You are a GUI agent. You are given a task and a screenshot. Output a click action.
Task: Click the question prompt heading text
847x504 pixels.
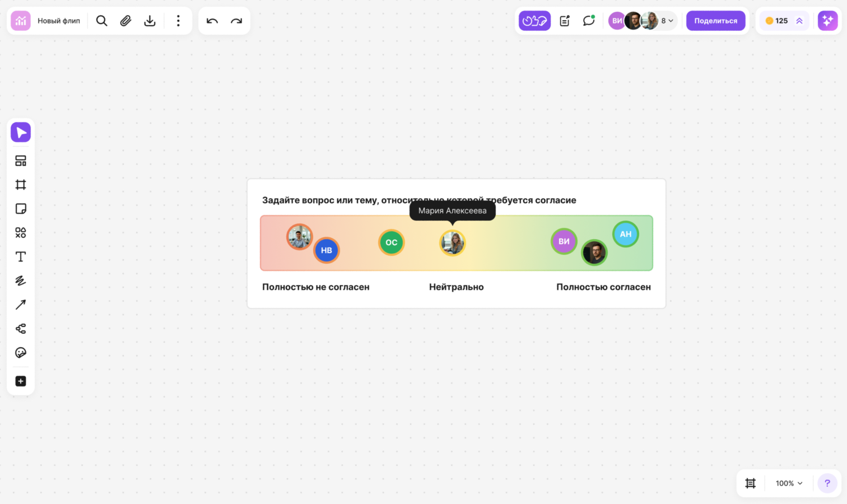pyautogui.click(x=419, y=200)
